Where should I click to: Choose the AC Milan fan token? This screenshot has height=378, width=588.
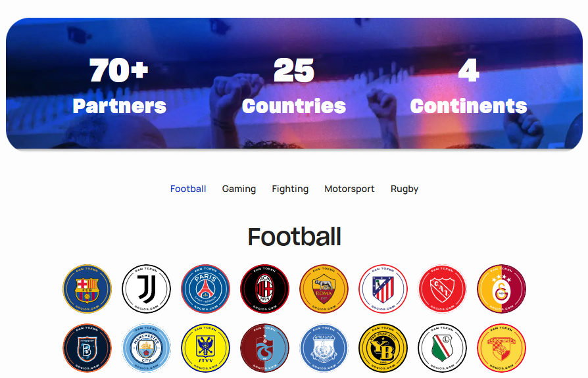pyautogui.click(x=265, y=289)
